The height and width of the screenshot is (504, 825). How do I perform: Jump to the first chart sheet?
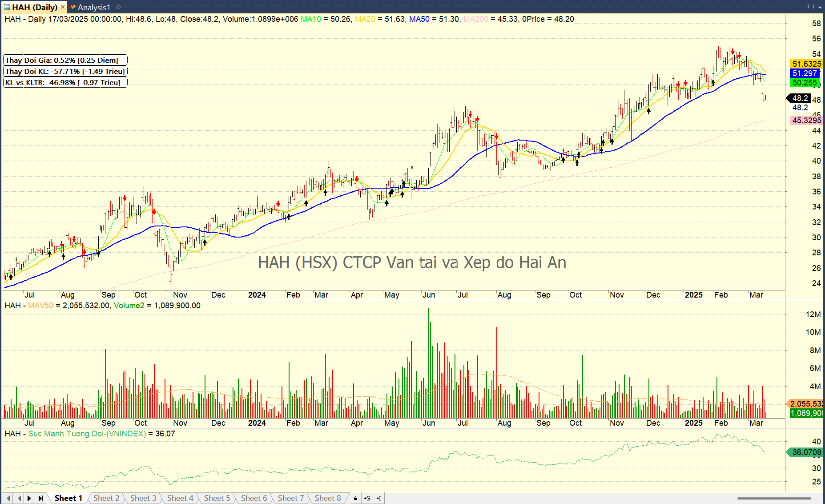coord(8,498)
